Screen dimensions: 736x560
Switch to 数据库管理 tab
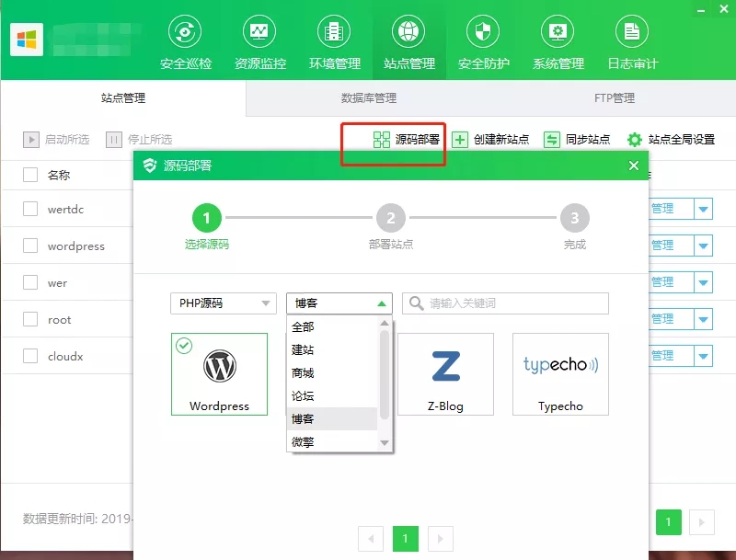click(x=368, y=98)
